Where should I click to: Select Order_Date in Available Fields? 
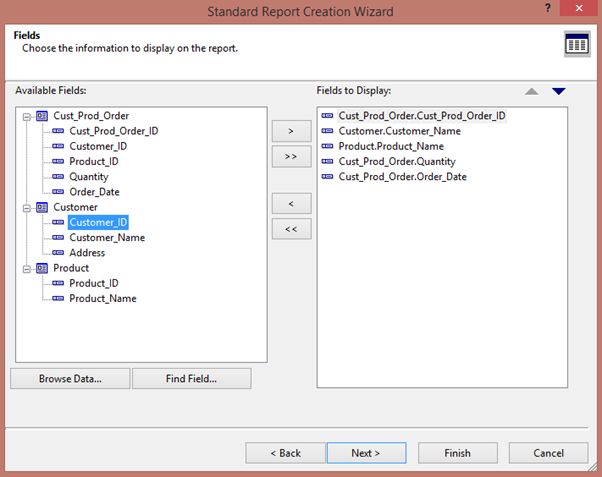point(94,192)
